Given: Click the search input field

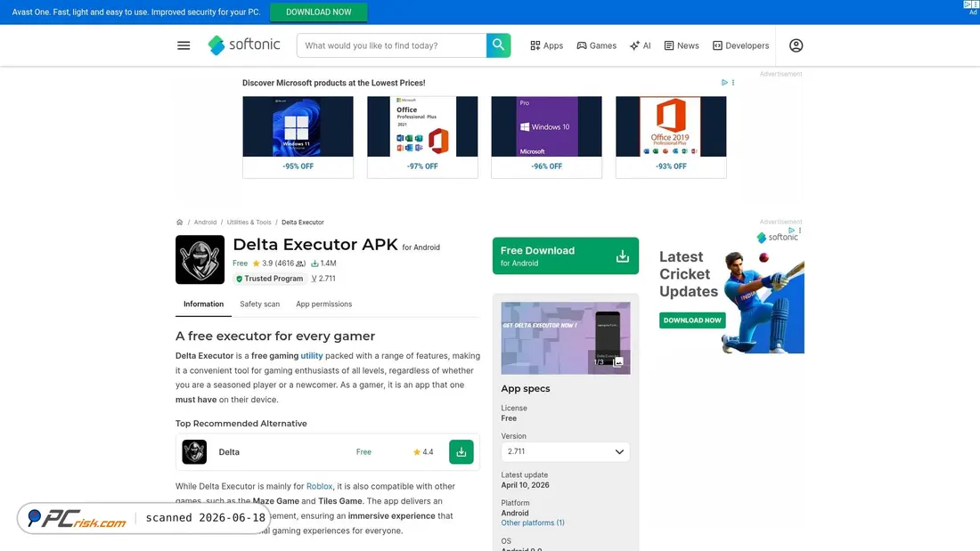Looking at the screenshot, I should point(392,45).
